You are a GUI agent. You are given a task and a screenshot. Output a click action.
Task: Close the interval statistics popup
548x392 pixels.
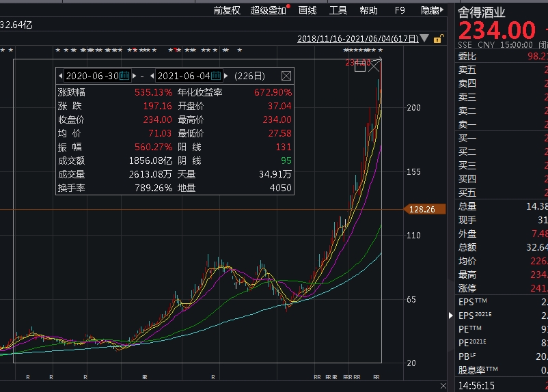tap(286, 76)
